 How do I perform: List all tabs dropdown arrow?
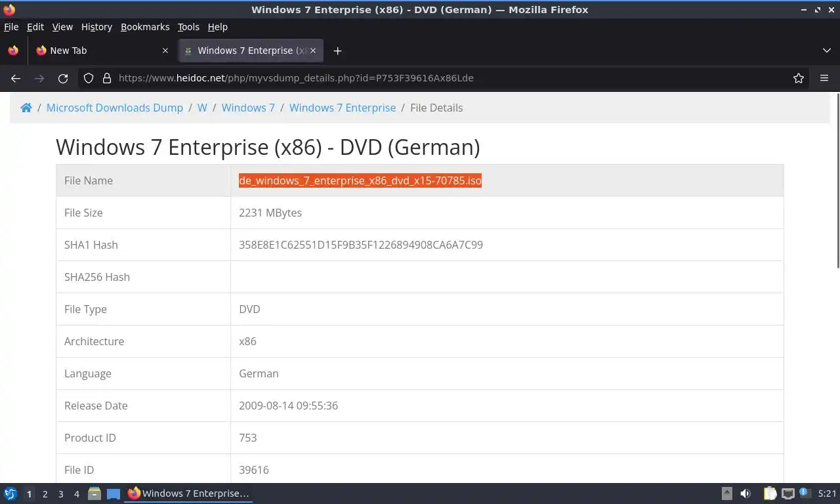pyautogui.click(x=827, y=51)
